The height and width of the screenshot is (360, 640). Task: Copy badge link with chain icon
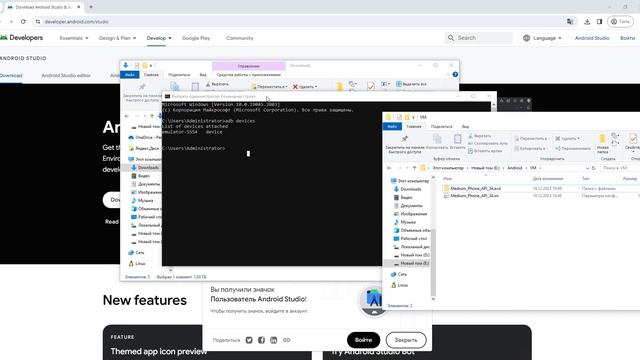287,340
